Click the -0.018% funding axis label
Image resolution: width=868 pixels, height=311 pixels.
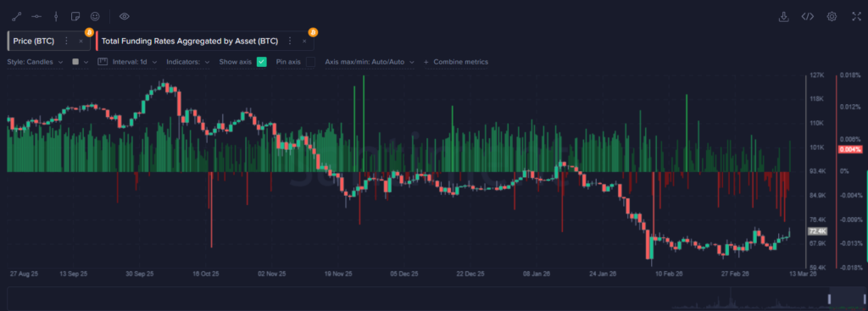(851, 267)
